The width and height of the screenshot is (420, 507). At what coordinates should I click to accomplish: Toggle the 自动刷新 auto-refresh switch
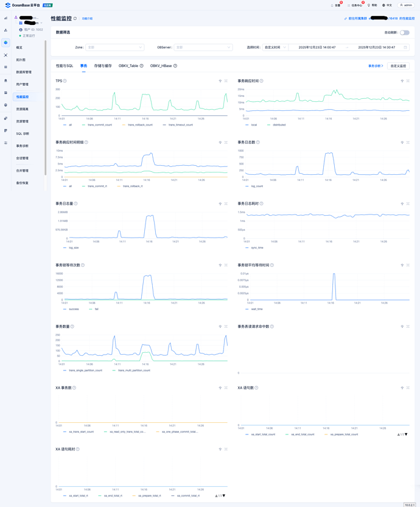[x=404, y=32]
